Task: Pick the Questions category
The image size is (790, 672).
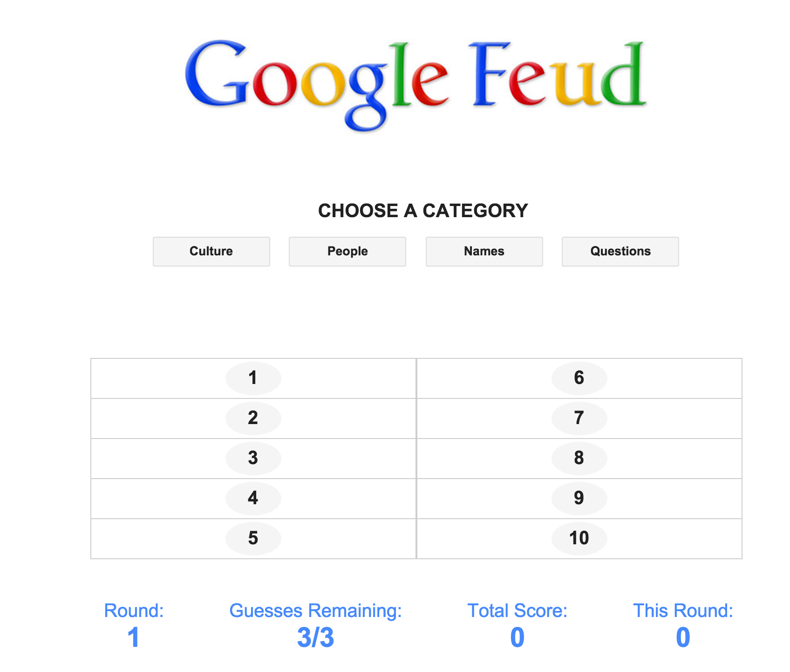Action: (620, 251)
